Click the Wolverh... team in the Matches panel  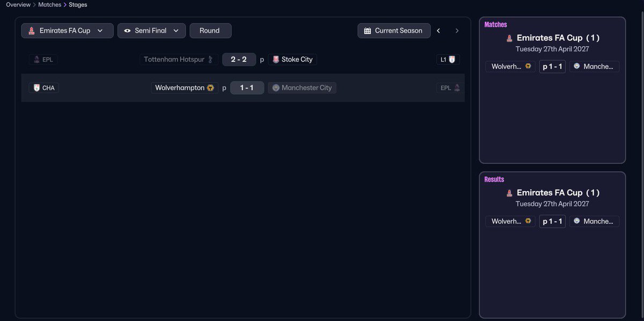(x=510, y=67)
